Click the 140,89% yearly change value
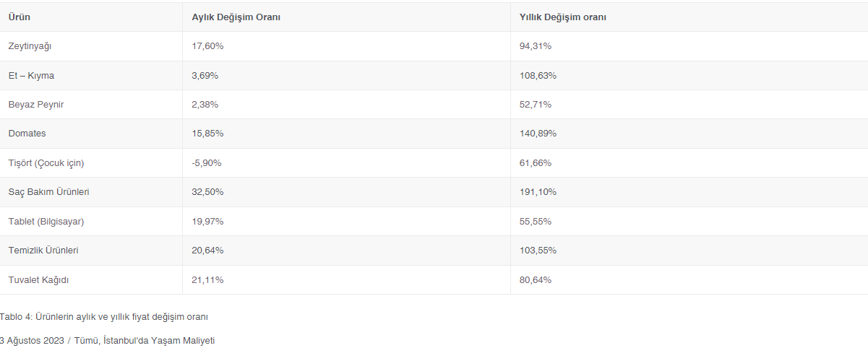 [538, 134]
